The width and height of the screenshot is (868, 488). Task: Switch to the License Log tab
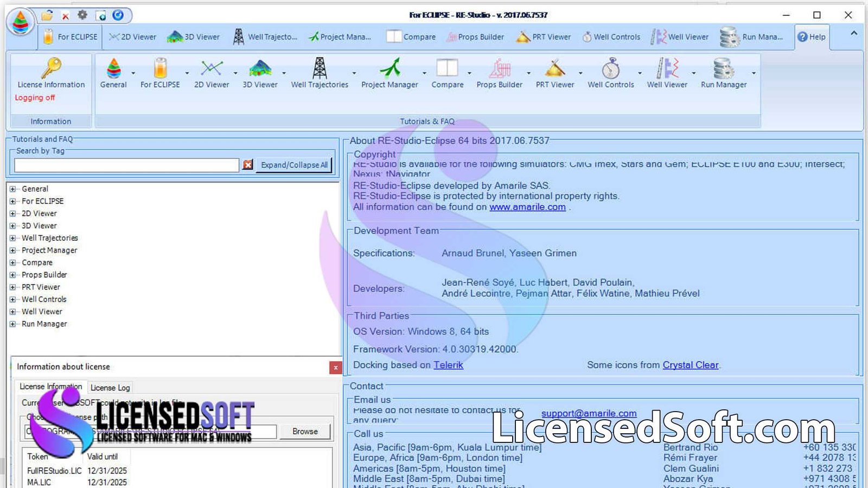pyautogui.click(x=110, y=388)
